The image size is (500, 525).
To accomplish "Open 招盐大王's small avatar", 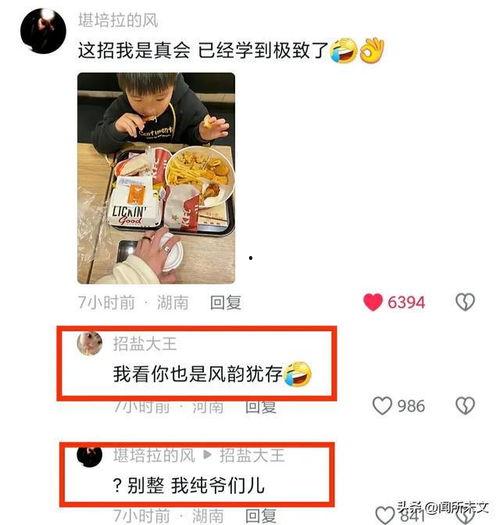I will point(89,343).
